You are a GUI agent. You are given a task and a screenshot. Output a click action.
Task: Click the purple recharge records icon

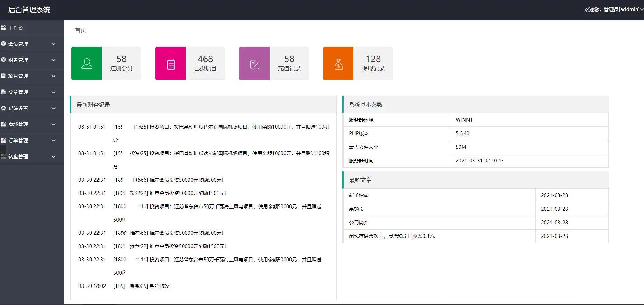255,64
